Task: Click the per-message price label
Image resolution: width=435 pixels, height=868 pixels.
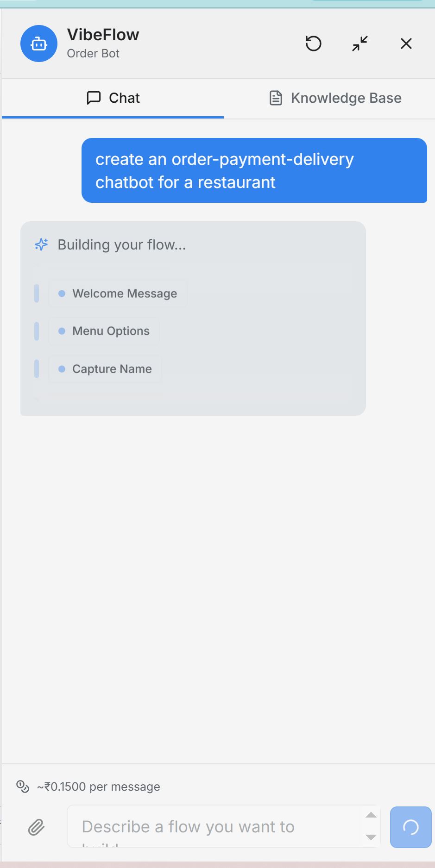Action: pyautogui.click(x=98, y=786)
